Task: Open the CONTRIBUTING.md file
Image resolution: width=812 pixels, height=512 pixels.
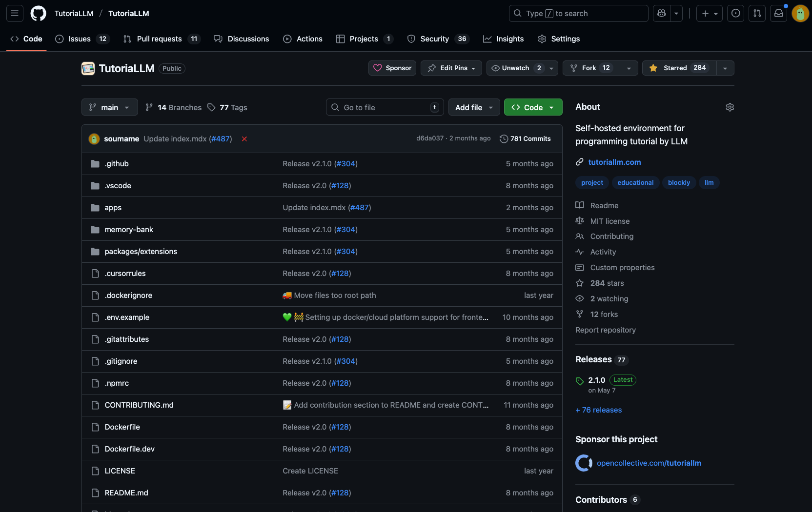Action: (x=139, y=405)
